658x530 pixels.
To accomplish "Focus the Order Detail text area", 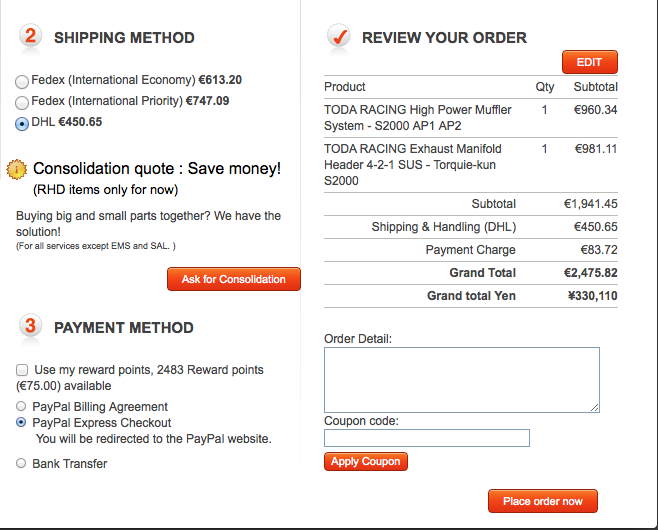I will 461,380.
